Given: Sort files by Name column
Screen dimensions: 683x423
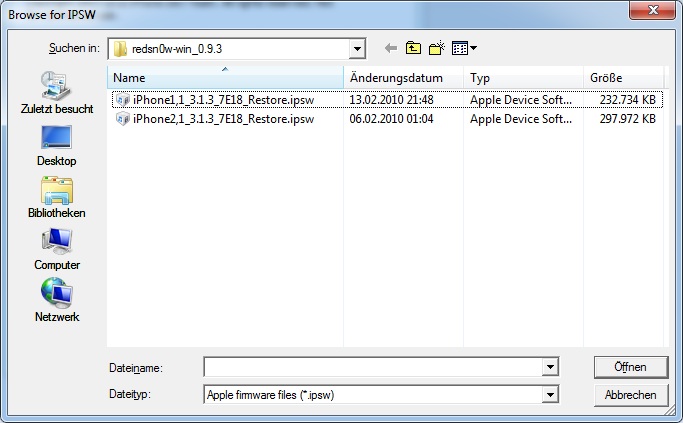Looking at the screenshot, I should tap(225, 77).
